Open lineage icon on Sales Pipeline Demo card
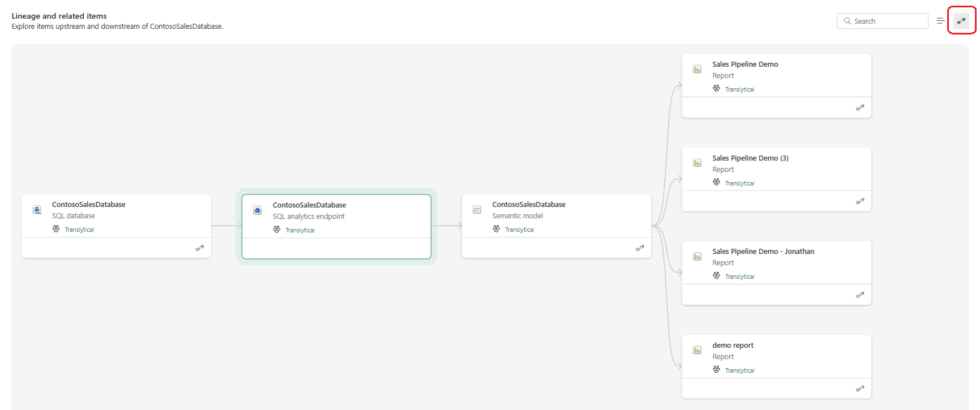The width and height of the screenshot is (980, 410). tap(860, 107)
